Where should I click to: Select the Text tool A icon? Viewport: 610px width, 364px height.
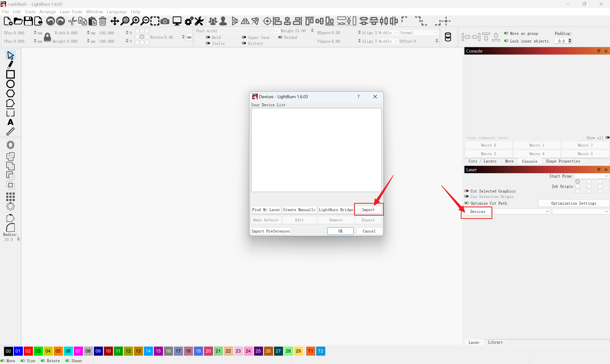[10, 122]
